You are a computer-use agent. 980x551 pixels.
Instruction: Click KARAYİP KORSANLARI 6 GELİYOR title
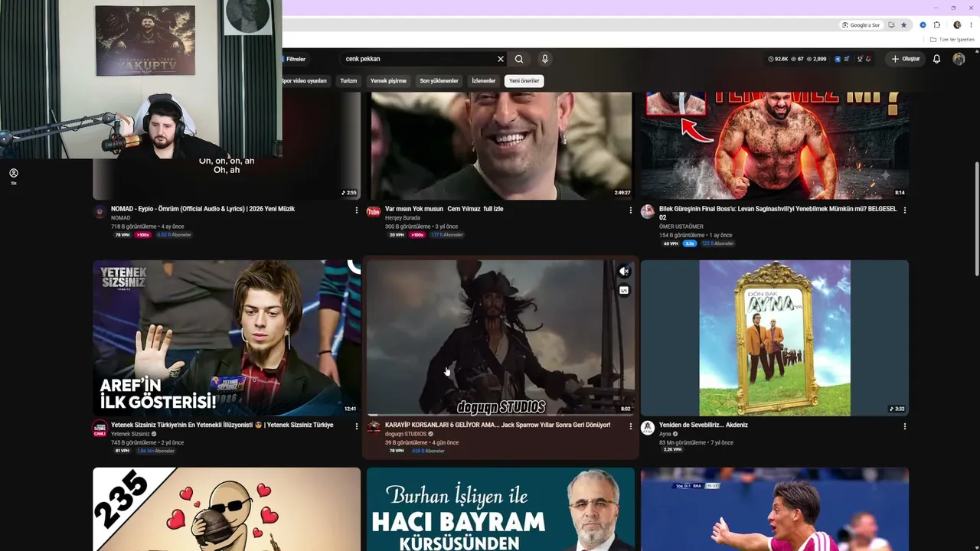tap(498, 425)
